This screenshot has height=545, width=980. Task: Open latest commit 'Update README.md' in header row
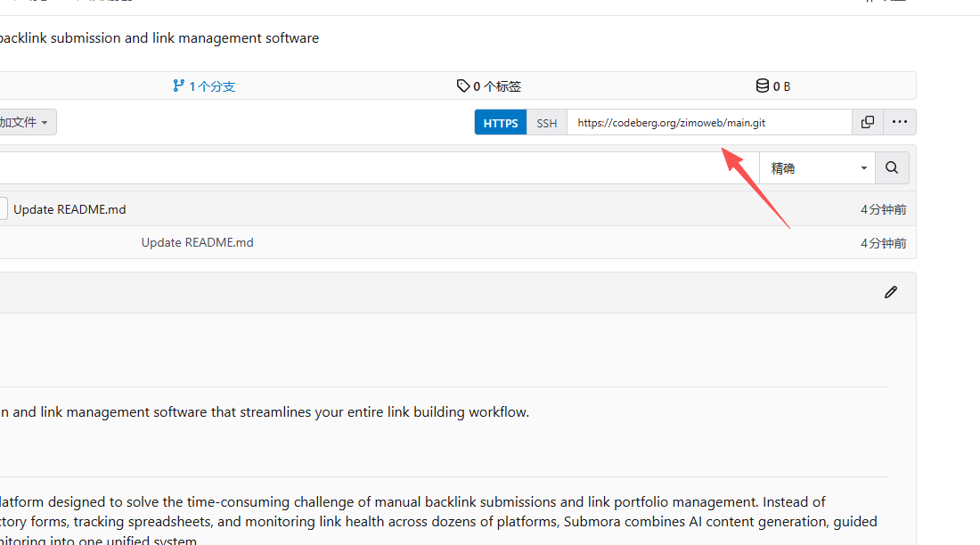(x=69, y=209)
